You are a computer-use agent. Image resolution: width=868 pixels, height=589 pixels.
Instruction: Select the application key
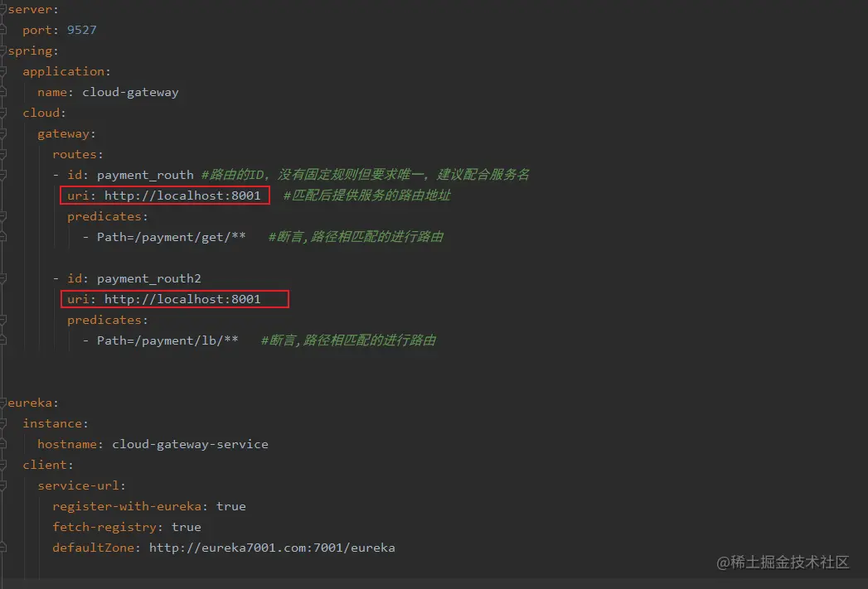pyautogui.click(x=63, y=71)
